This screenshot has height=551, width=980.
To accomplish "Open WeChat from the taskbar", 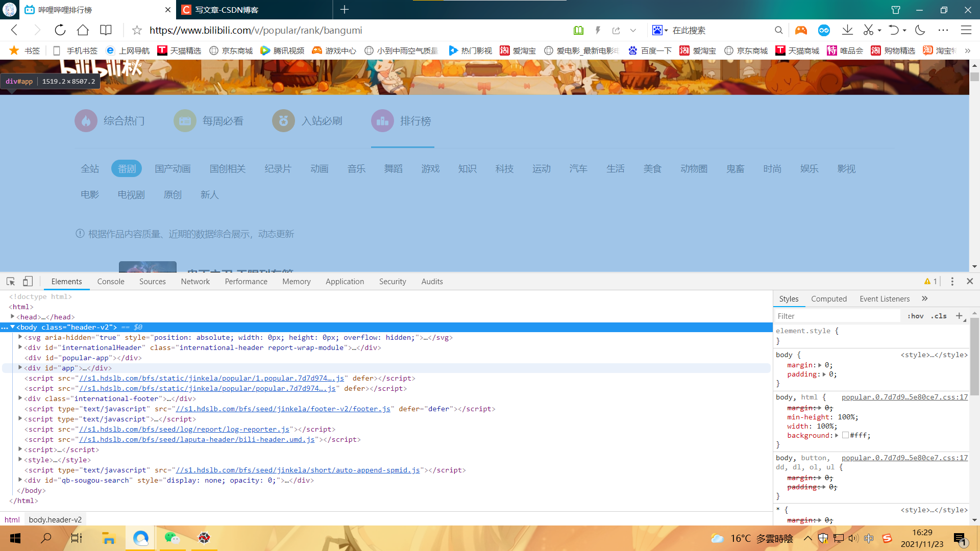I will tap(172, 538).
